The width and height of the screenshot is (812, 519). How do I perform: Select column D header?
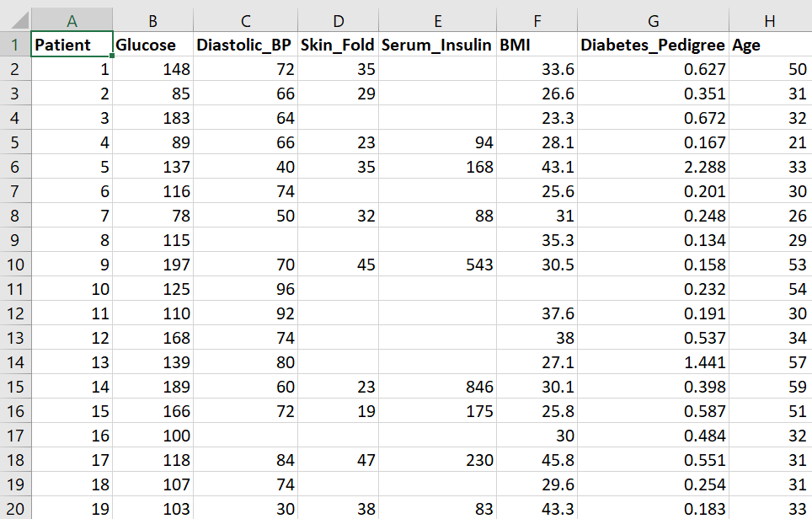click(x=338, y=21)
